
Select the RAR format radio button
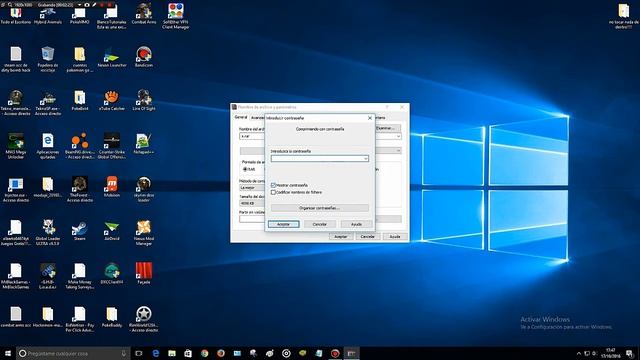[x=245, y=169]
